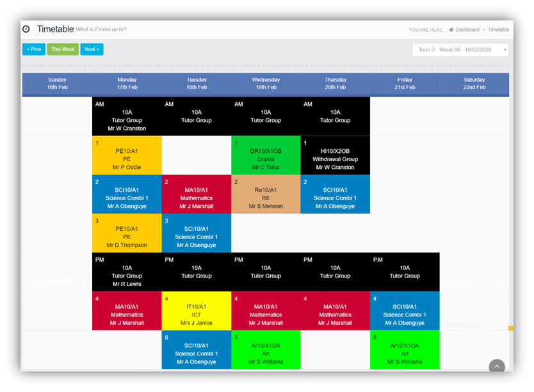Click the This Week button
This screenshot has height=392, width=534.
tap(63, 49)
